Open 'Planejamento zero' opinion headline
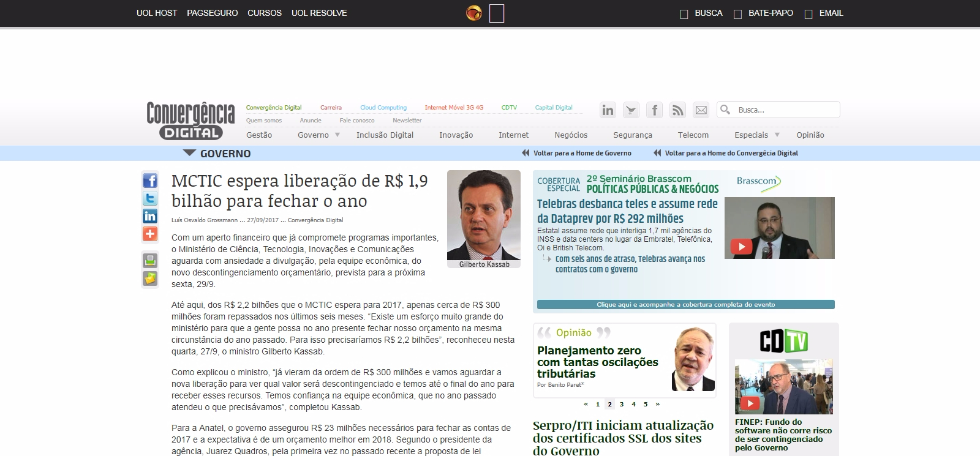This screenshot has width=980, height=456. [598, 362]
